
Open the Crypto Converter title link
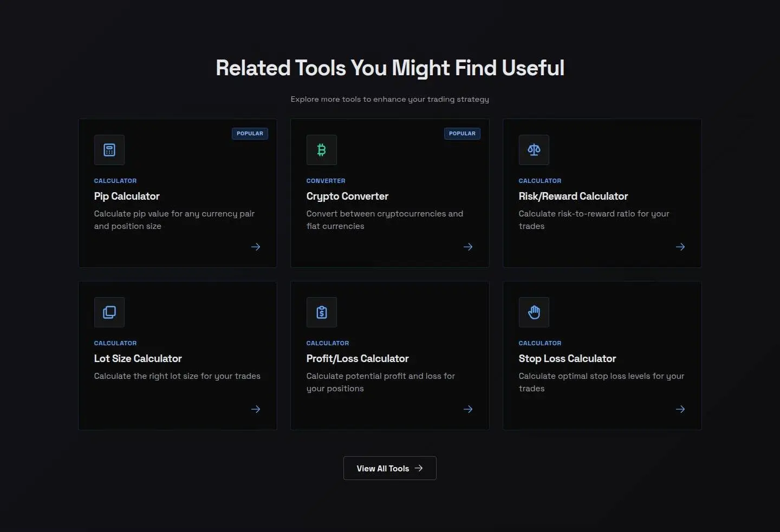coord(347,196)
